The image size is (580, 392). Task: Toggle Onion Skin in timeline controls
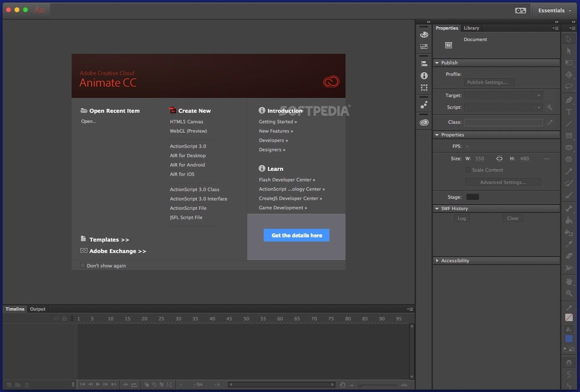coord(147,385)
